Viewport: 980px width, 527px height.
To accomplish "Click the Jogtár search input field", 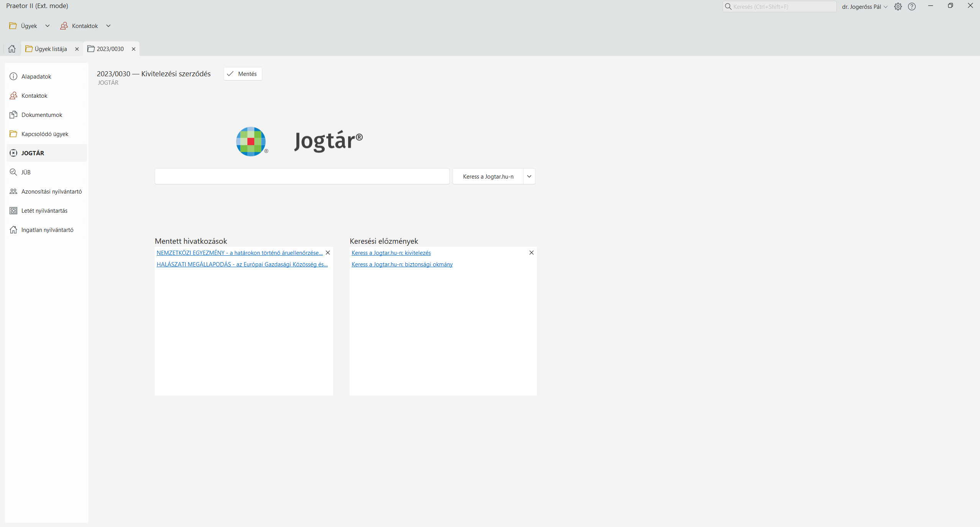I will point(302,176).
